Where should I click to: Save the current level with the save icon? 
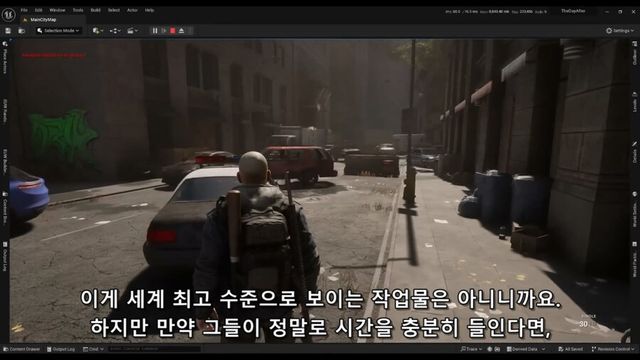(x=8, y=31)
